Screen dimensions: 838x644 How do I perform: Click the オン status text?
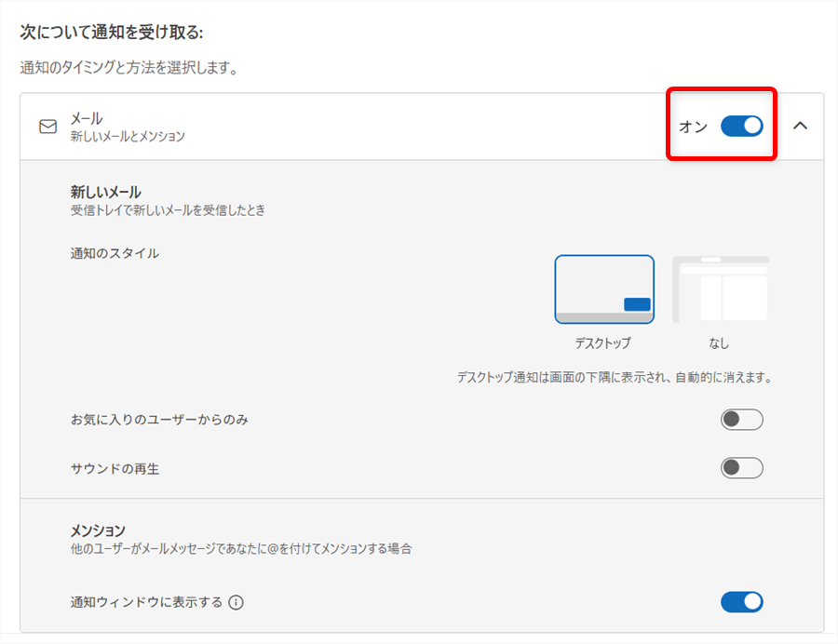[x=693, y=127]
